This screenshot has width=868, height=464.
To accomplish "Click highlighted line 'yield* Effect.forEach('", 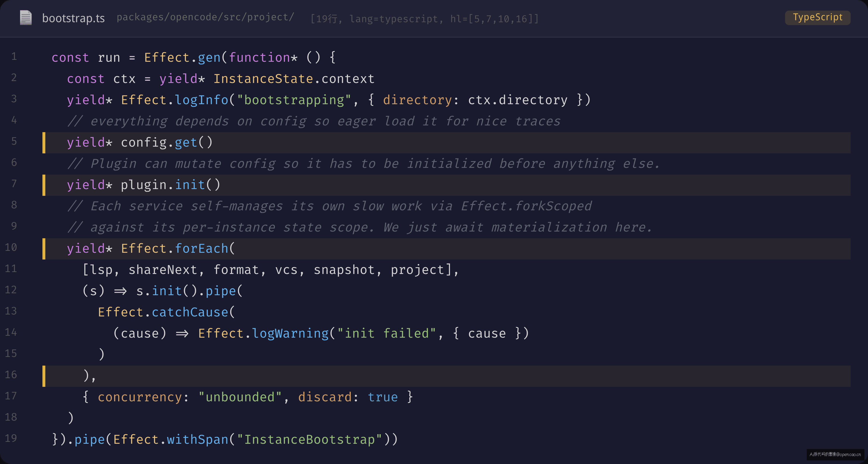I will pos(447,249).
